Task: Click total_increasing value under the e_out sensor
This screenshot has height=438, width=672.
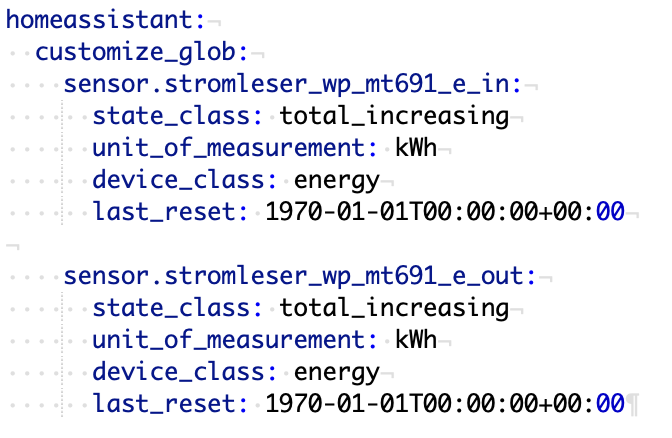Action: [x=394, y=307]
